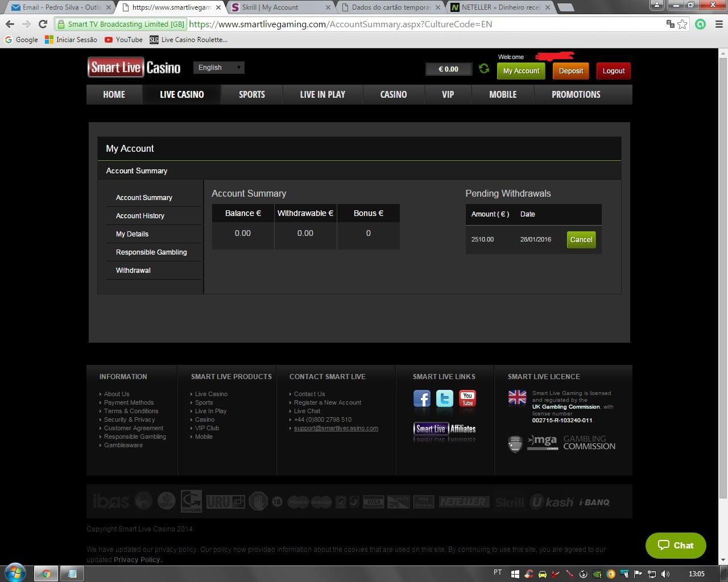The height and width of the screenshot is (582, 728).
Task: Open the LIVE IN PLAY navigation item
Action: (x=322, y=94)
